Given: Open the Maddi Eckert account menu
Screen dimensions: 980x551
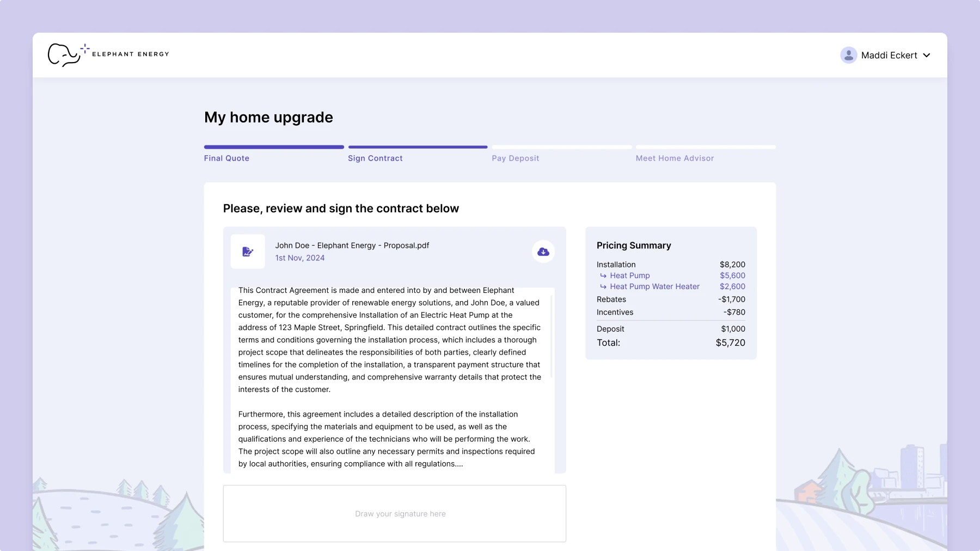Looking at the screenshot, I should (x=889, y=55).
